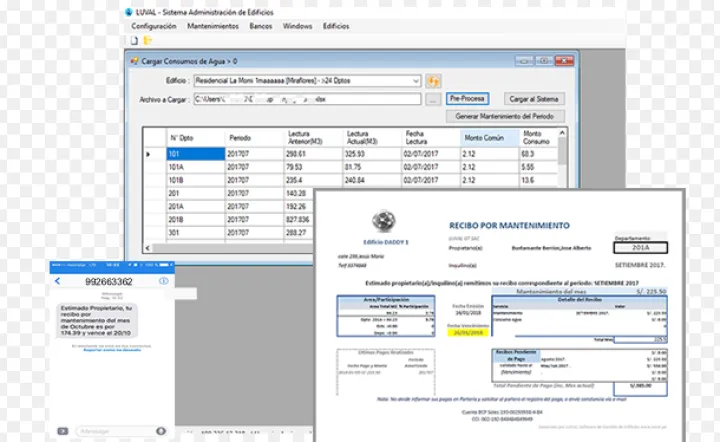Click the Departamento 201A box on receipt
The height and width of the screenshot is (442, 720).
[641, 248]
